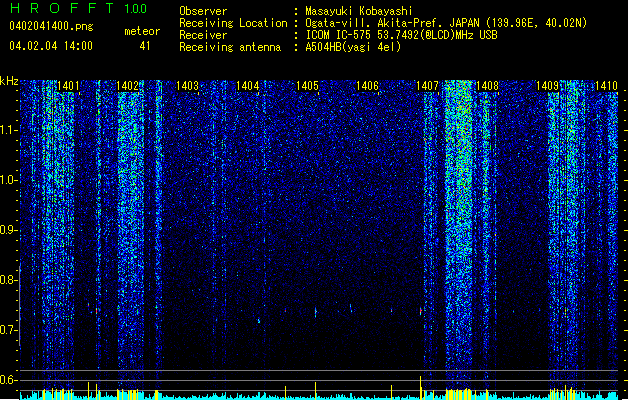629x400 pixels.
Task: Click the 1402 time marker
Action: (x=127, y=86)
